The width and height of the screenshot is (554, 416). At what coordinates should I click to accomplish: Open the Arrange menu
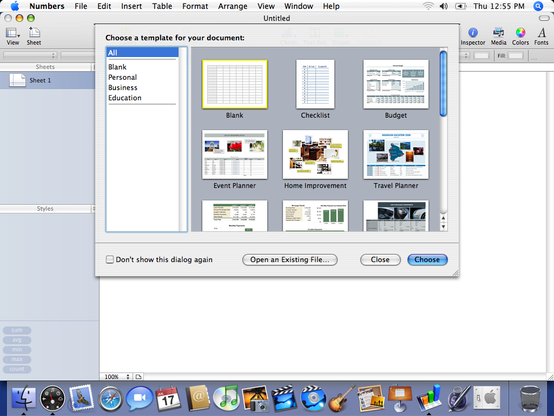click(232, 6)
